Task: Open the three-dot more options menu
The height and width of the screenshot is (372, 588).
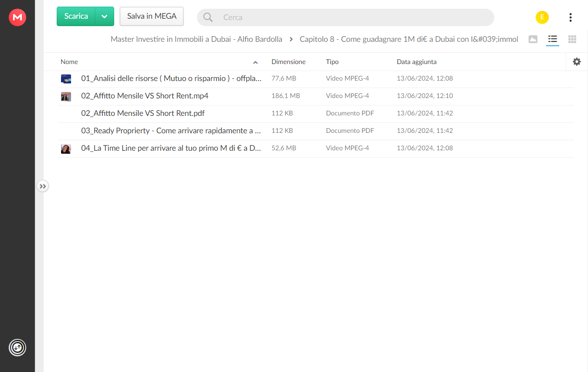Action: (570, 17)
